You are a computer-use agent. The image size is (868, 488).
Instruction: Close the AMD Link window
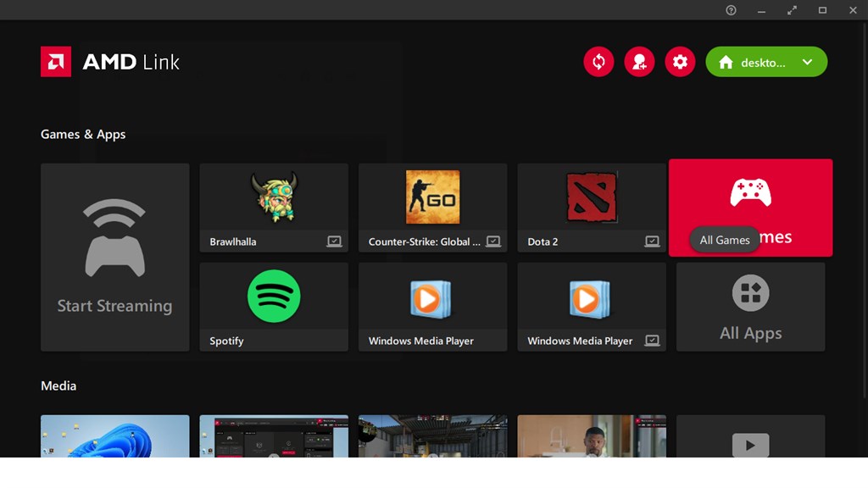click(x=853, y=10)
